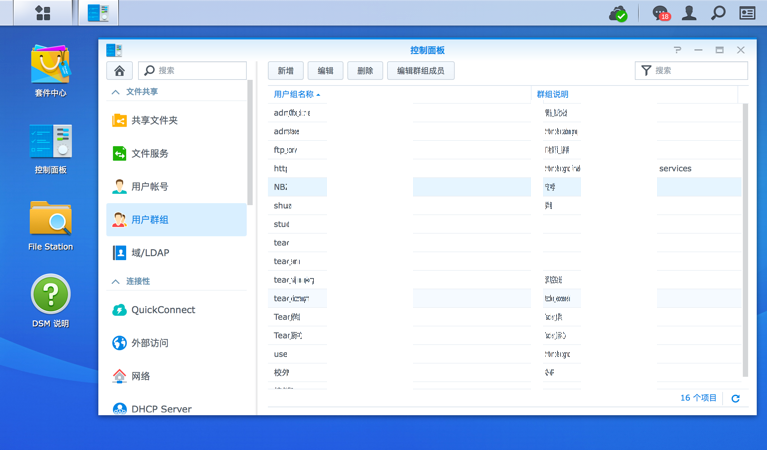Open the cloud sync status icon

618,13
